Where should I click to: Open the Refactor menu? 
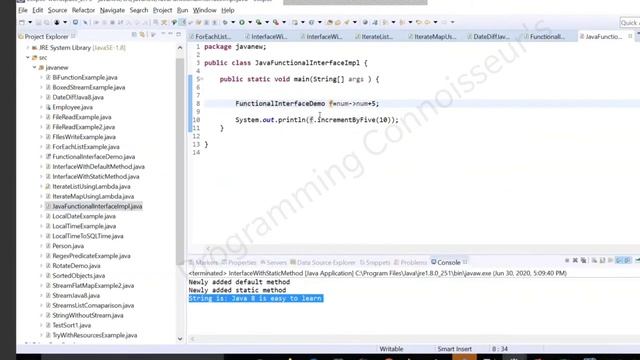83,10
